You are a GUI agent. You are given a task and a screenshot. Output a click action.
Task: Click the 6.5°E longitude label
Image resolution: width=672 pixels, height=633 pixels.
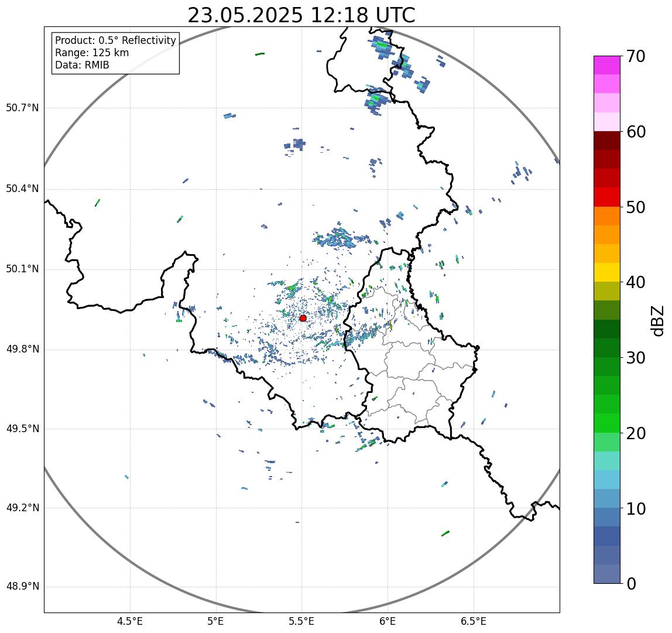point(474,621)
